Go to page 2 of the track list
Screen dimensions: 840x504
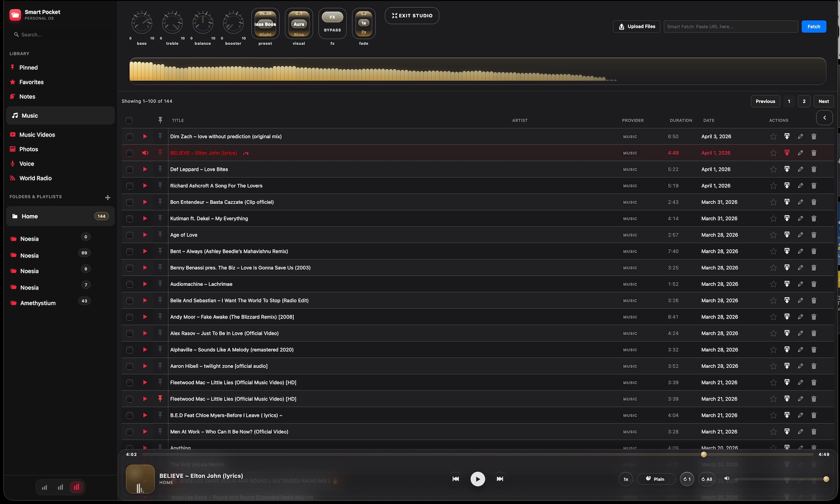point(804,101)
